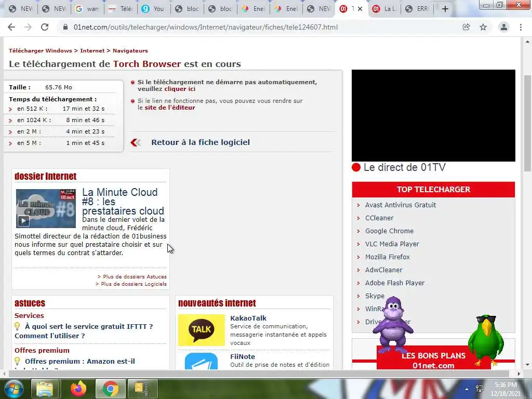Switch to the 'ERR' tab

(x=418, y=9)
